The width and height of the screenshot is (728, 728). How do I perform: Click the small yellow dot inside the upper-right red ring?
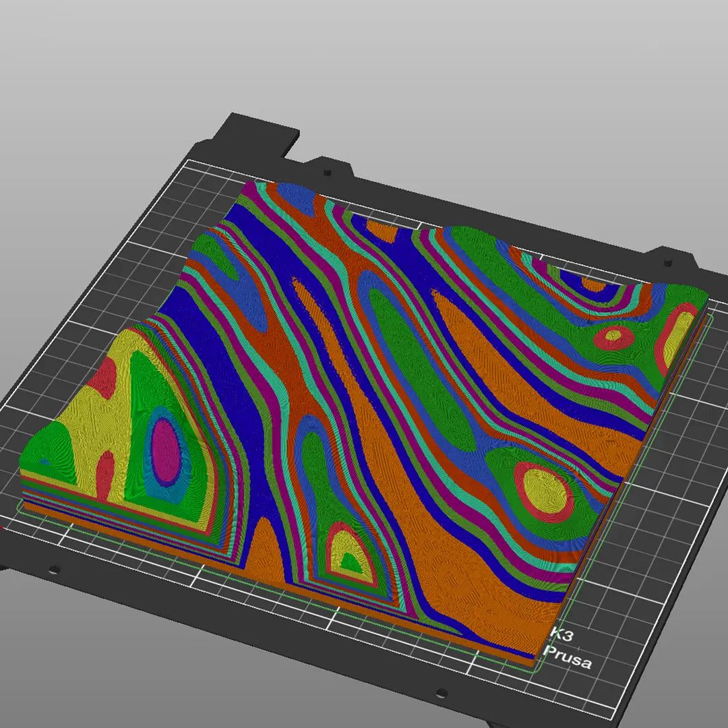(x=613, y=334)
